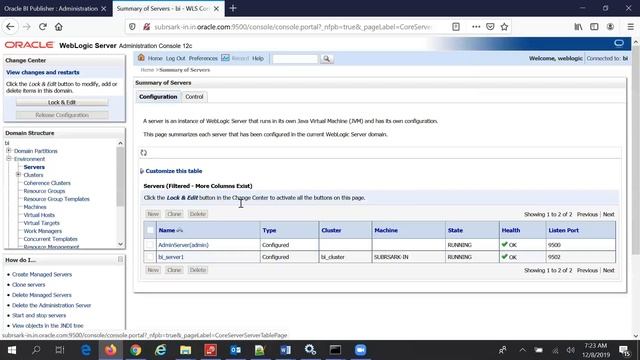The image size is (640, 360).
Task: Open new browser tab with plus icon
Action: click(233, 8)
